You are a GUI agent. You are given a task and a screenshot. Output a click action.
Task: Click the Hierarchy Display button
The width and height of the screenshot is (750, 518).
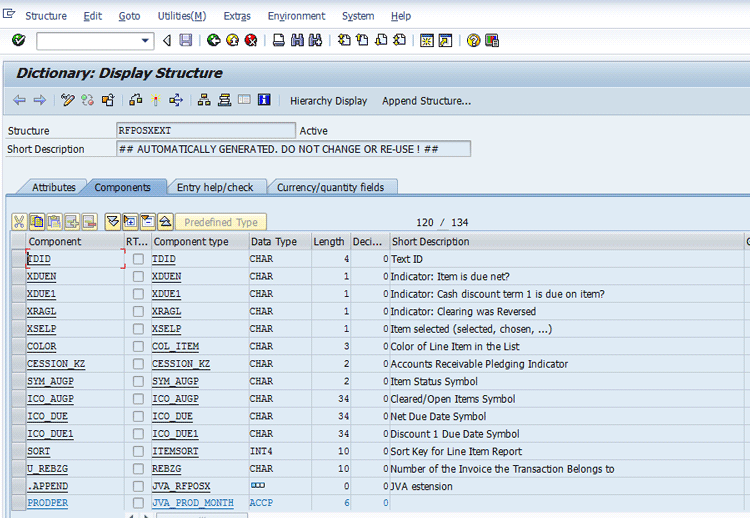click(328, 101)
